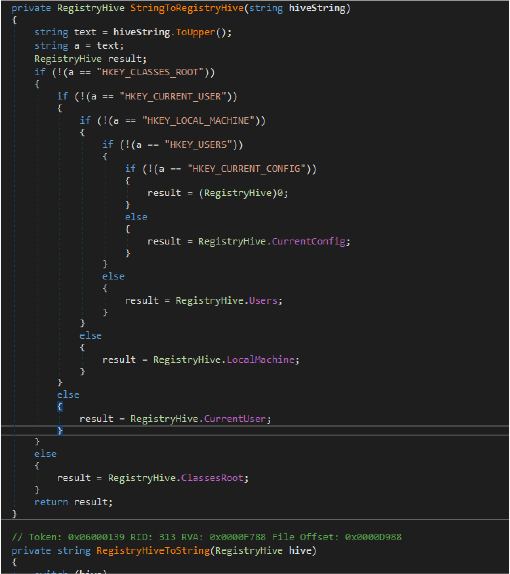Click the RegistryHiveToString method name
Image resolution: width=510 pixels, height=574 pixels.
tap(153, 551)
